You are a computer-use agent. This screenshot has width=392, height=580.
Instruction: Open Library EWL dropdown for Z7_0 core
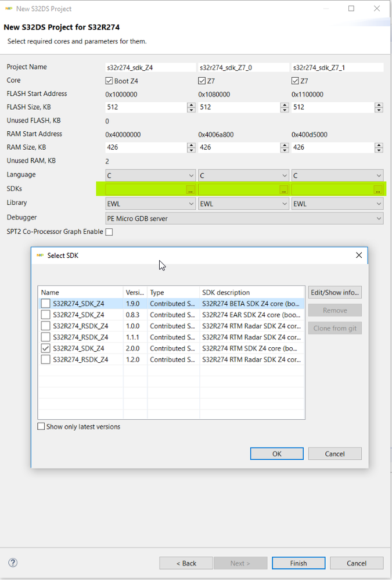[x=243, y=203]
